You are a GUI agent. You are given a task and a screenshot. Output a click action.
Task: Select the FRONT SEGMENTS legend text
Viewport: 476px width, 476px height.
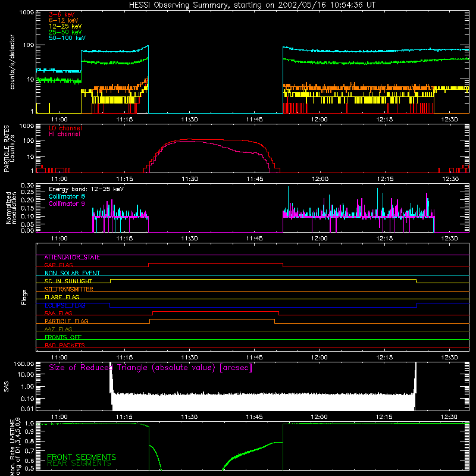[82, 457]
